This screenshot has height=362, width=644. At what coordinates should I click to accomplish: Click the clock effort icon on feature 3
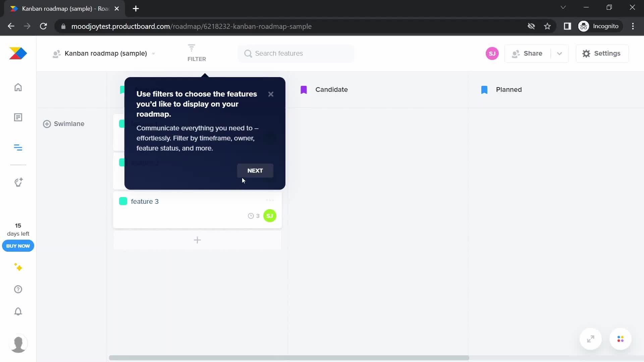tap(251, 216)
